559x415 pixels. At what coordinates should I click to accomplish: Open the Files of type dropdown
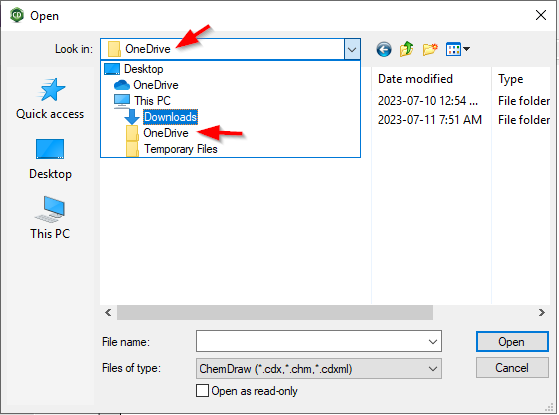(319, 368)
